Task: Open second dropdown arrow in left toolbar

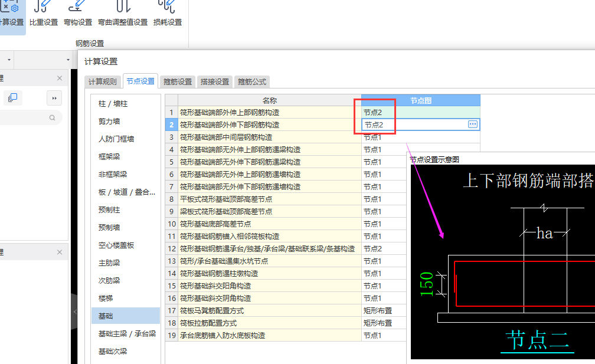Action: pos(68,60)
